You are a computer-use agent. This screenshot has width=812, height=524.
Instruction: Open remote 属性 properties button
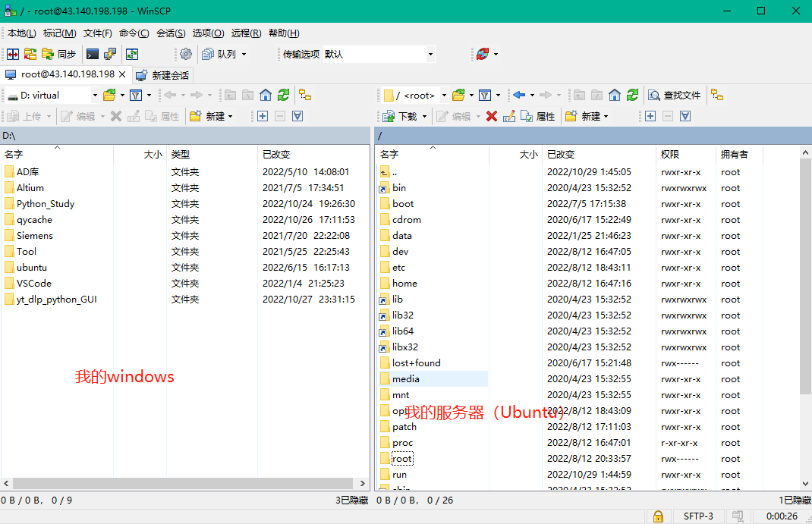click(538, 116)
